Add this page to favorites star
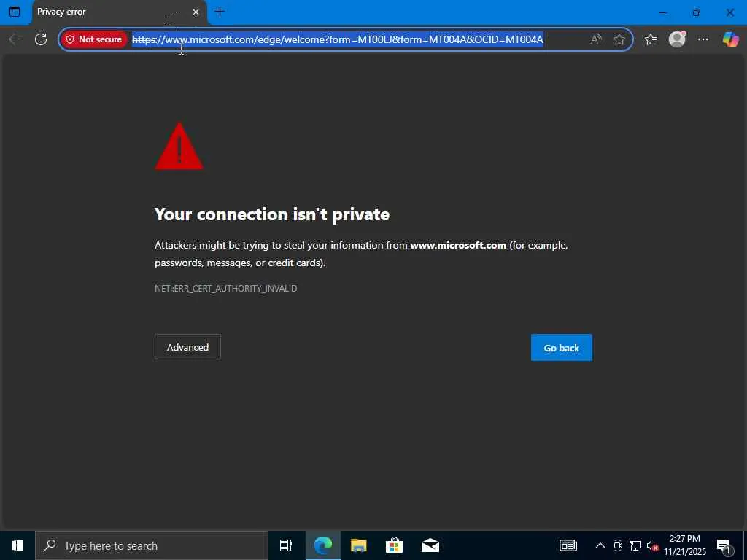747x560 pixels. 619,39
